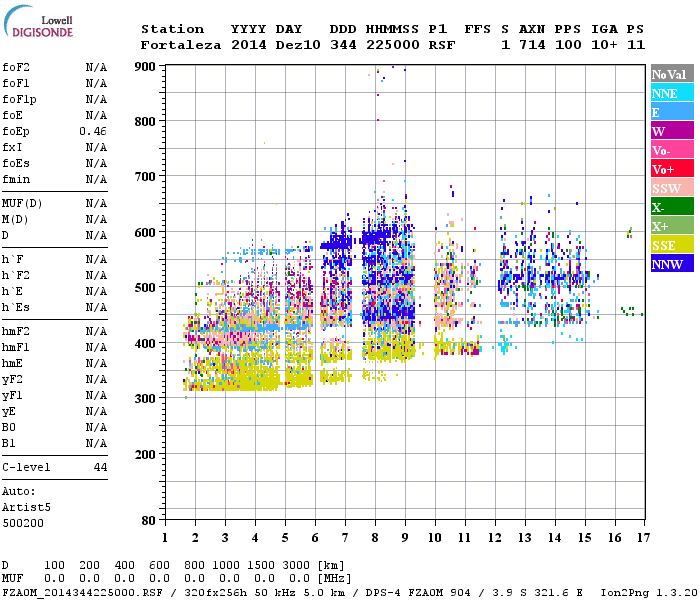The height and width of the screenshot is (600, 700).
Task: Select the X- legend swatch
Action: 672,207
